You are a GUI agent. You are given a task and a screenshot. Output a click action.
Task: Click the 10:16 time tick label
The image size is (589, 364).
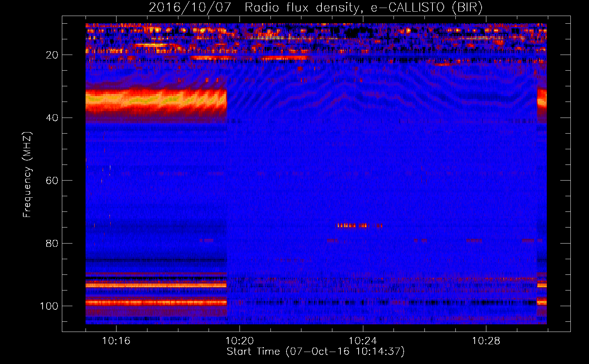click(116, 341)
